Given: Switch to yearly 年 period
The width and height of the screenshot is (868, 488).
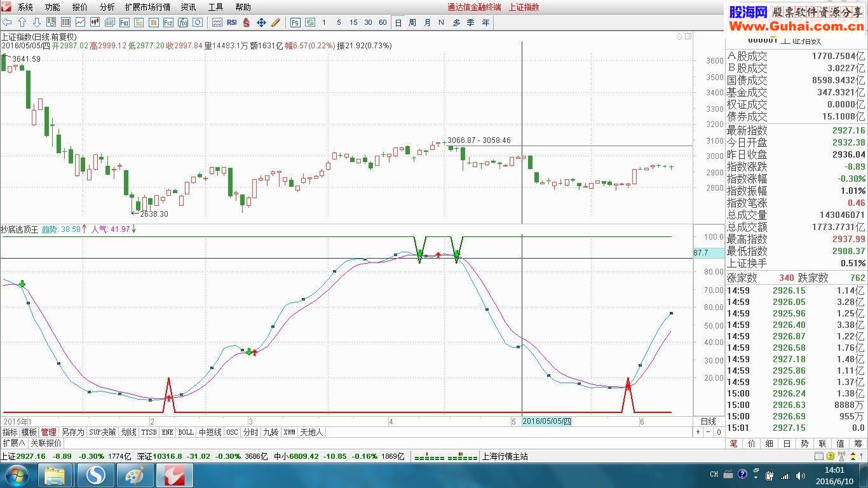Looking at the screenshot, I should (x=486, y=22).
